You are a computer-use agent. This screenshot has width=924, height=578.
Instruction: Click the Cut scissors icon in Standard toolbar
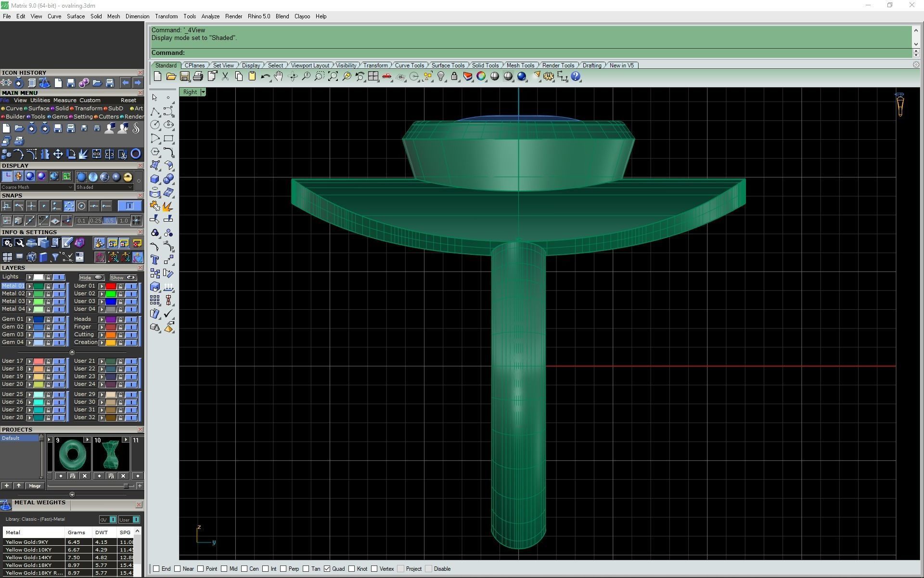(225, 76)
